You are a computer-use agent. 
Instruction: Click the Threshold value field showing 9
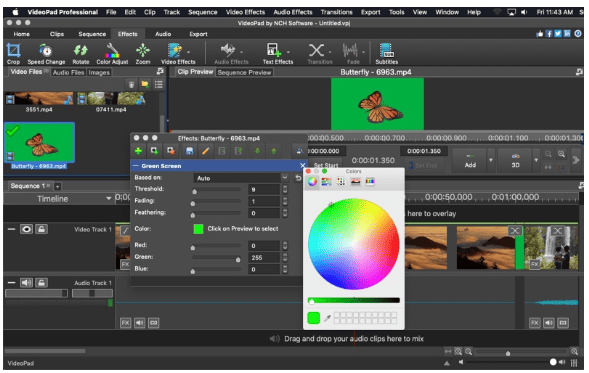coord(264,190)
